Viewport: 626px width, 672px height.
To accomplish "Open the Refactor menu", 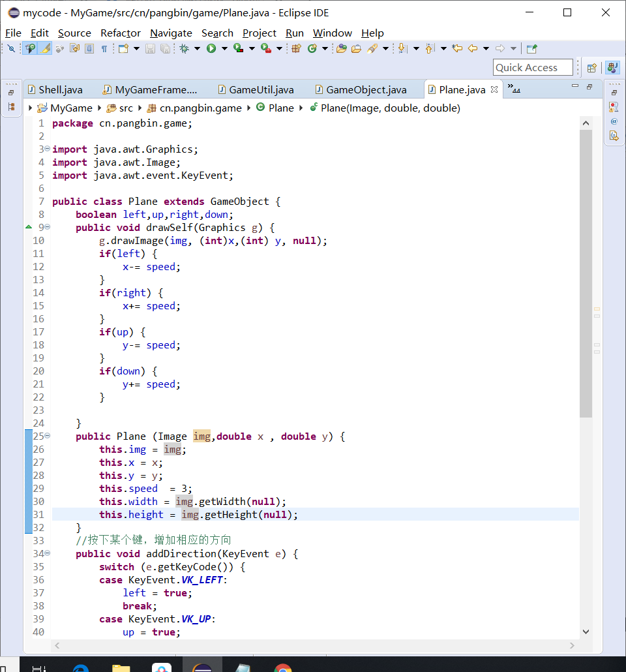I will point(121,33).
